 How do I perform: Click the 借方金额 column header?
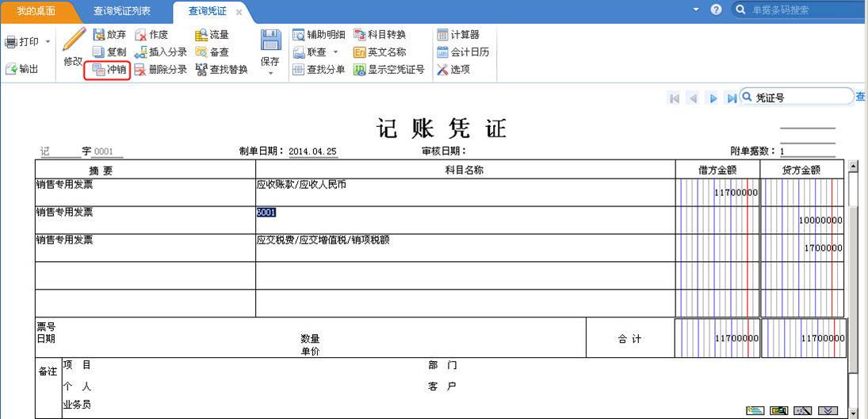click(717, 170)
